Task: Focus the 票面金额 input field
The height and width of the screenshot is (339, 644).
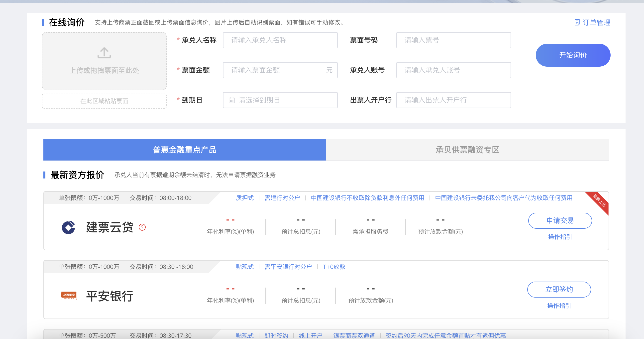Action: 280,70
